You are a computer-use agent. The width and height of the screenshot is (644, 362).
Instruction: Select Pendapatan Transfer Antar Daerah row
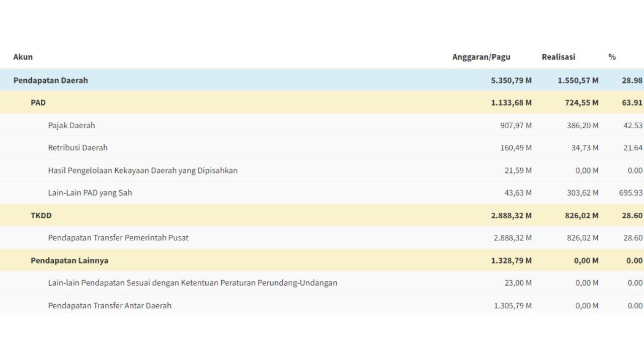click(110, 305)
